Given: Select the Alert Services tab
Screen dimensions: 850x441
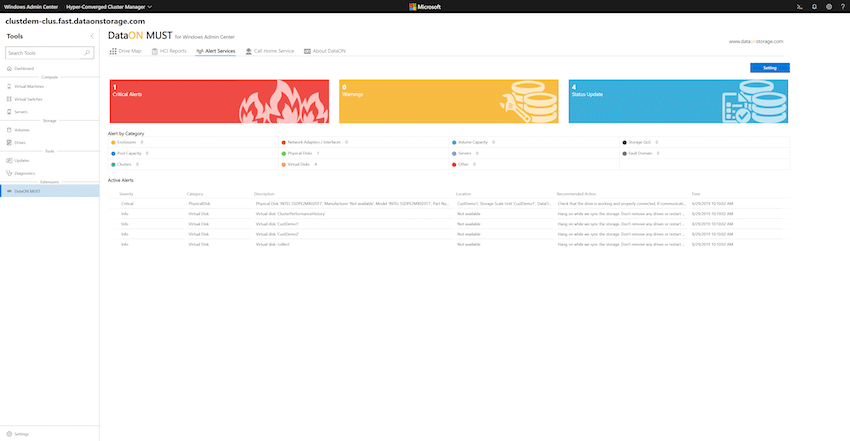Looking at the screenshot, I should (x=216, y=51).
